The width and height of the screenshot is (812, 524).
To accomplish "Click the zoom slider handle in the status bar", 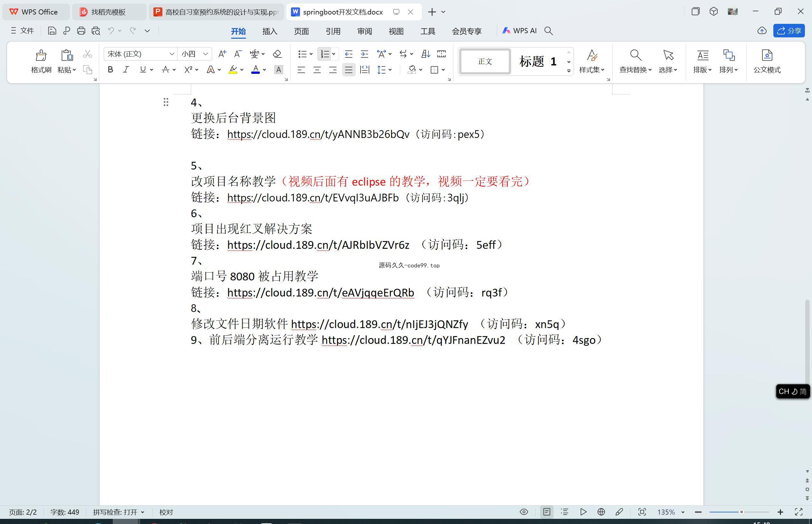I will pos(741,512).
